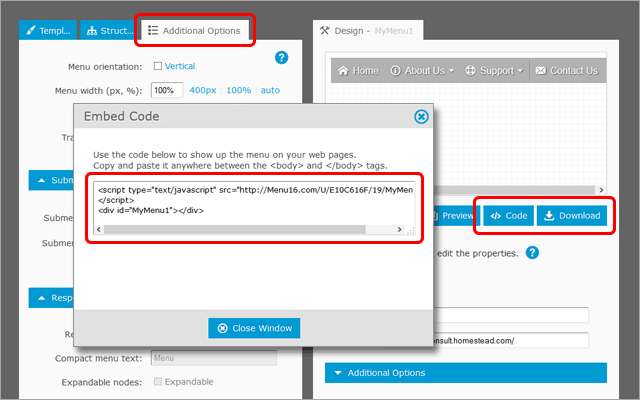This screenshot has width=640, height=400.
Task: Click the Additional Options list icon
Action: click(153, 30)
